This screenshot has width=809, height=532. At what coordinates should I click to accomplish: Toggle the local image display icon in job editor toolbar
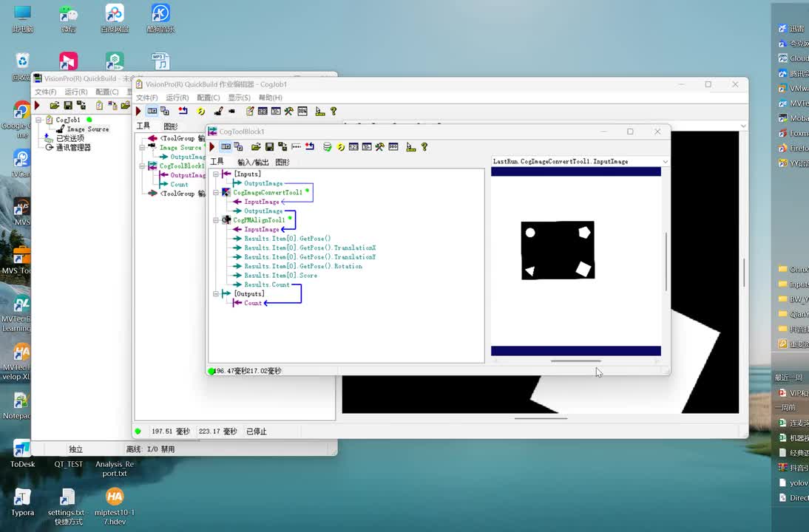152,112
